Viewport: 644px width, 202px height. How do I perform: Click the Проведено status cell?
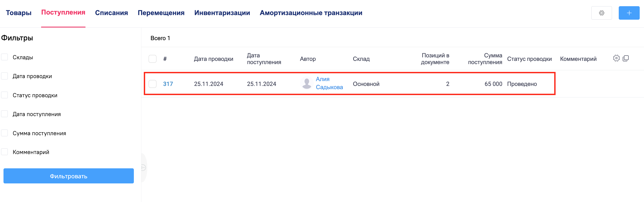[522, 84]
